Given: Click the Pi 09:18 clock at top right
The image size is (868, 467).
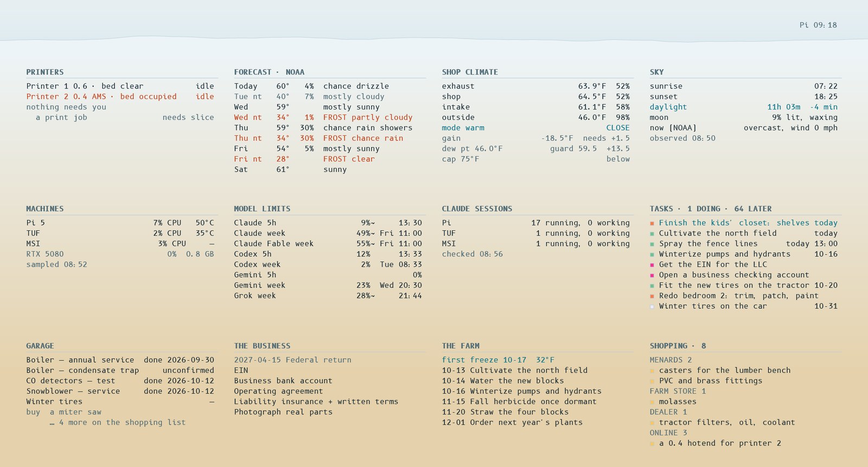Looking at the screenshot, I should 818,25.
